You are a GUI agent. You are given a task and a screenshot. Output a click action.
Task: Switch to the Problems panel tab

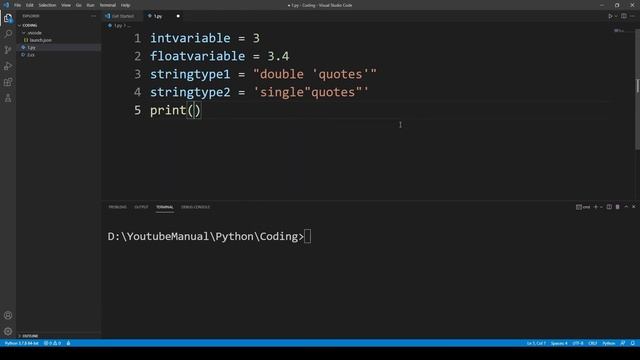click(118, 207)
